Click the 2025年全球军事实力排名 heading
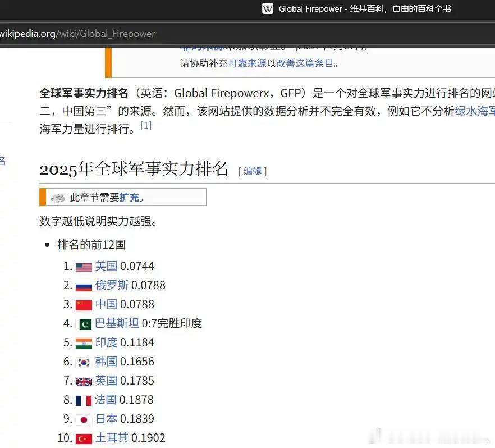Image resolution: width=495 pixels, height=448 pixels. tap(134, 168)
